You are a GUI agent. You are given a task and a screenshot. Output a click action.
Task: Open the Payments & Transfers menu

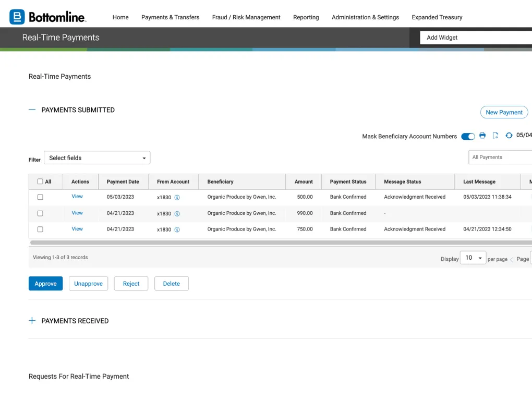(x=170, y=17)
